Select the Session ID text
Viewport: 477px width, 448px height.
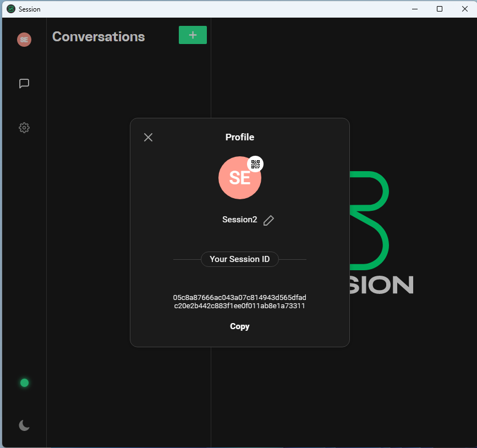tap(240, 302)
